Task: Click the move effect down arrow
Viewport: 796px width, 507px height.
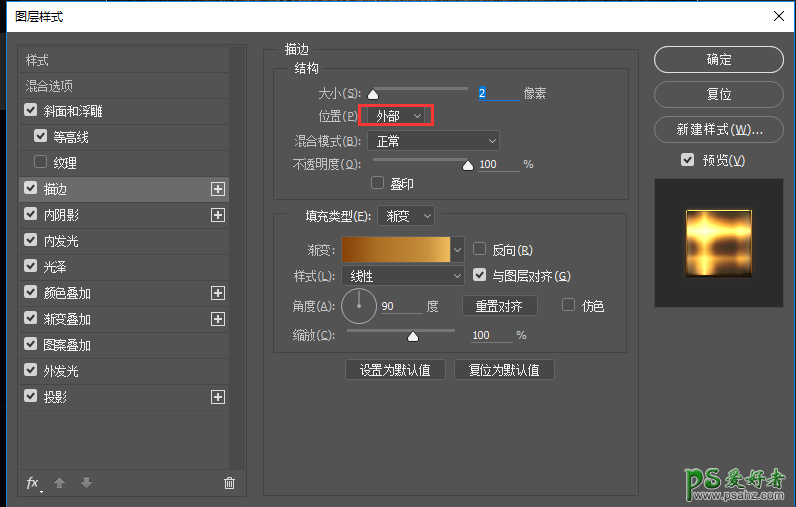Action: pyautogui.click(x=87, y=483)
